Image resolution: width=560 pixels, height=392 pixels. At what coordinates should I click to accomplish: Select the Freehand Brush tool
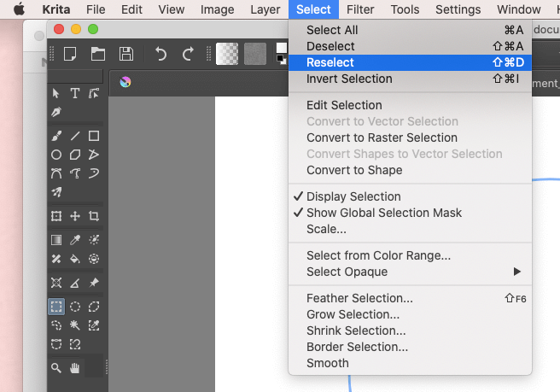pyautogui.click(x=56, y=136)
